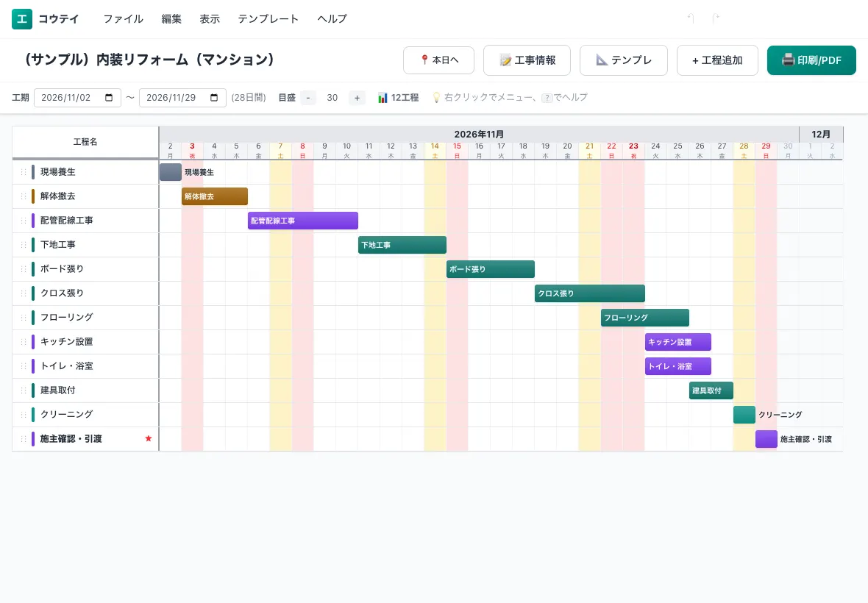Click the drag handle for クロス張り row

24,293
